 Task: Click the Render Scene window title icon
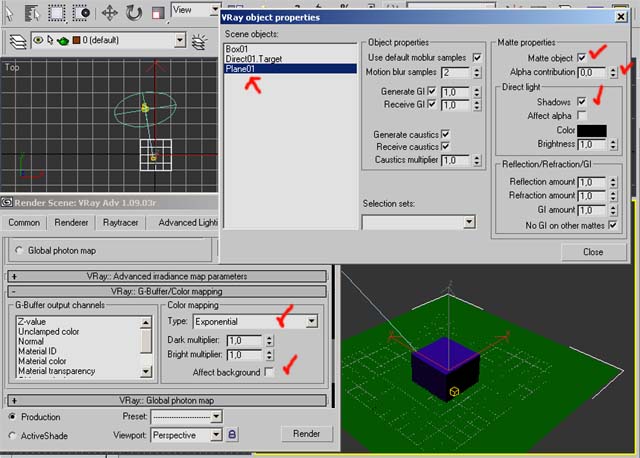(x=7, y=202)
